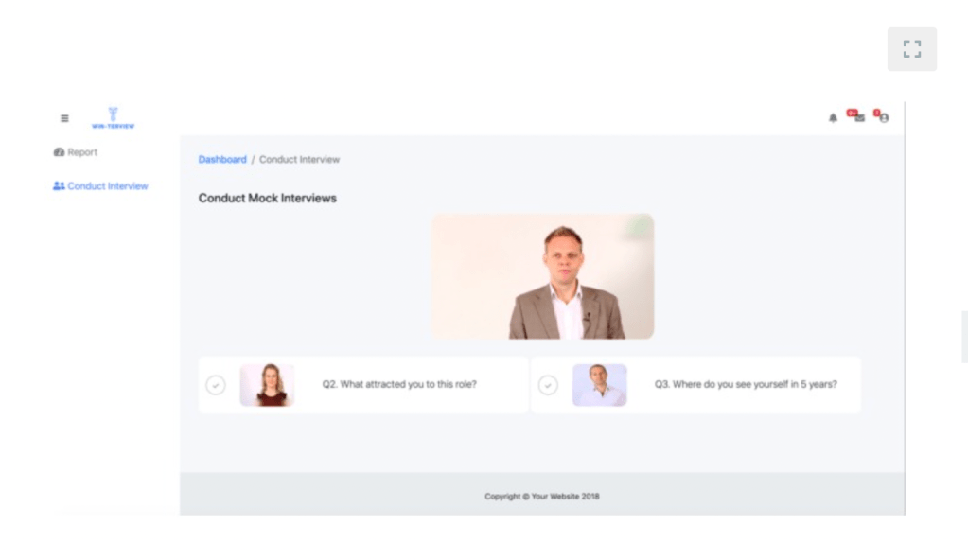Toggle the hamburger sidebar menu
The height and width of the screenshot is (560, 968).
[x=64, y=118]
